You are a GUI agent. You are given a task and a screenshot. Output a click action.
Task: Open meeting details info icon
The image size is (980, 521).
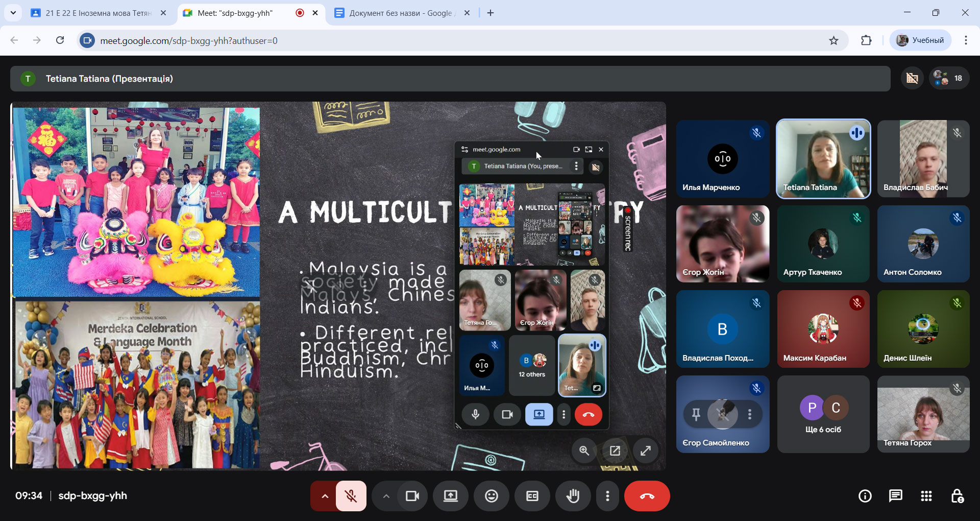(865, 496)
